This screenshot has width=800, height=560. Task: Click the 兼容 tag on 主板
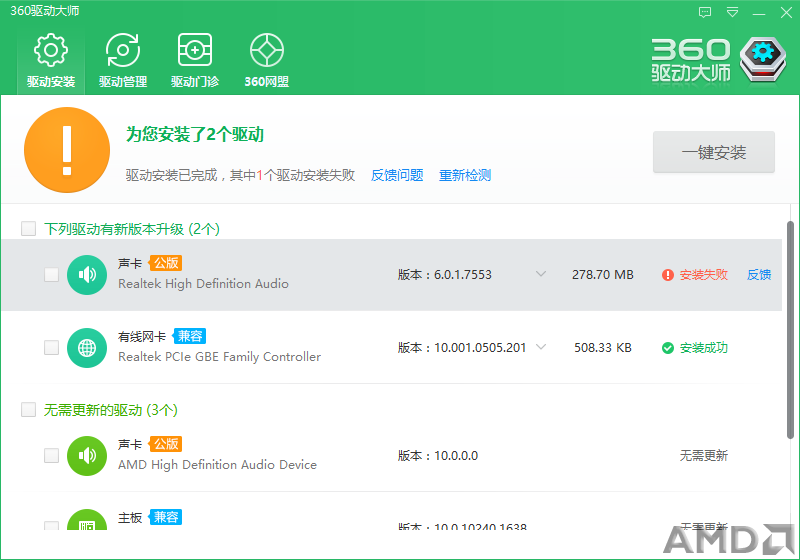[166, 517]
